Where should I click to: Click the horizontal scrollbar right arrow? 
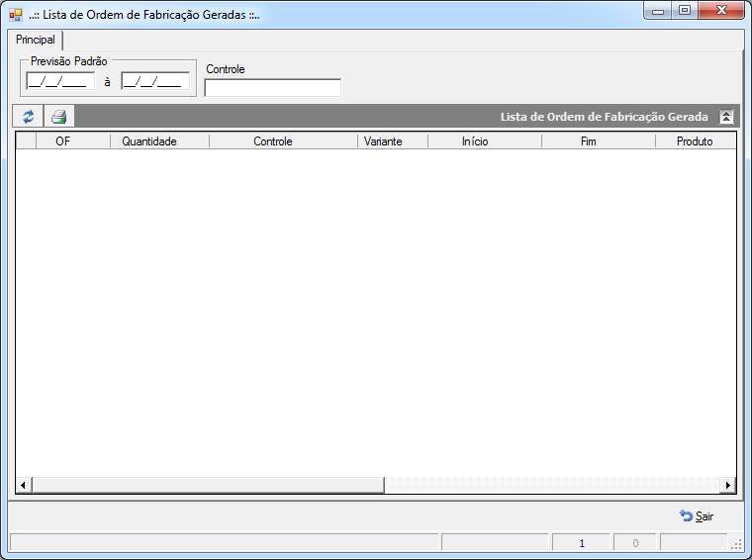tap(728, 485)
